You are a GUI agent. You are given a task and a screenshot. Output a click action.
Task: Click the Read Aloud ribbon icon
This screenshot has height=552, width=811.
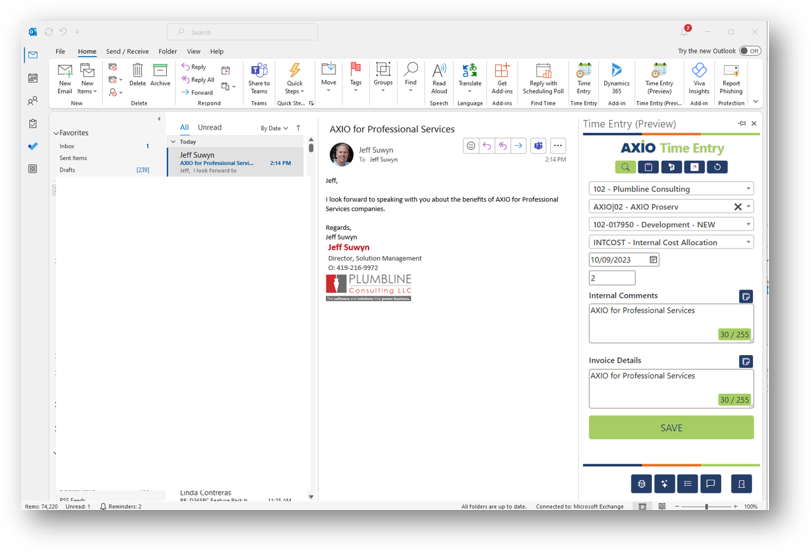point(439,79)
